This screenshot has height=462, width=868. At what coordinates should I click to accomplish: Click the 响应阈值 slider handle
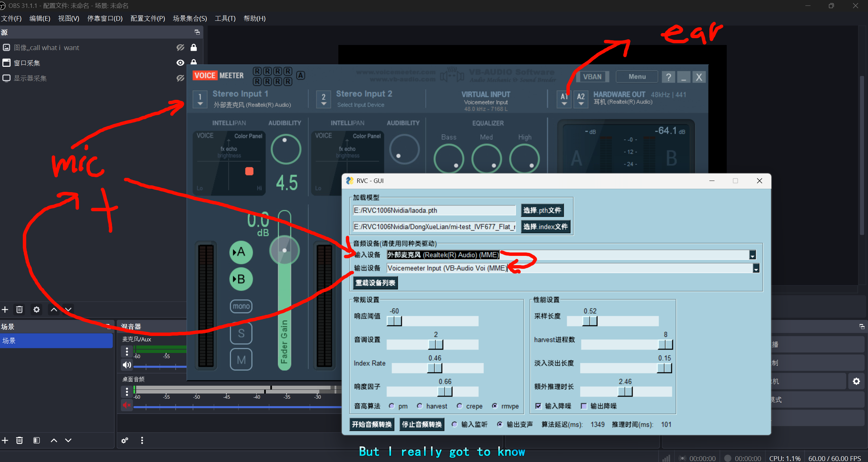click(395, 321)
